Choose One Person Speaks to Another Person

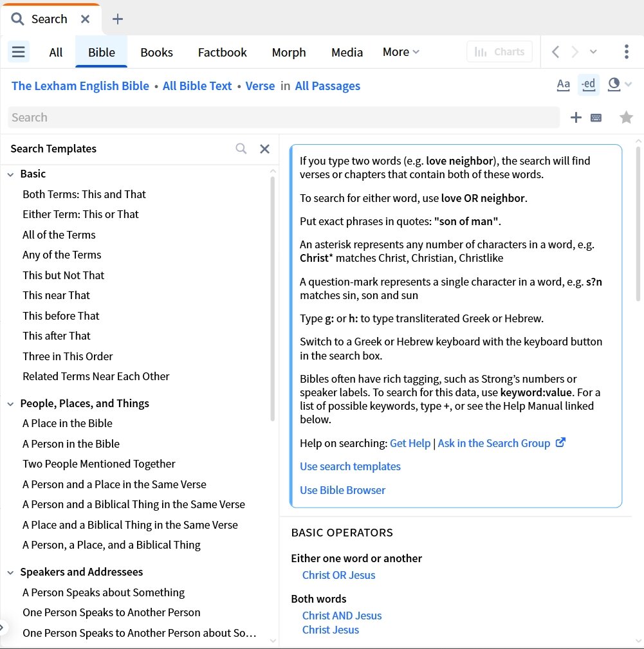(x=111, y=612)
